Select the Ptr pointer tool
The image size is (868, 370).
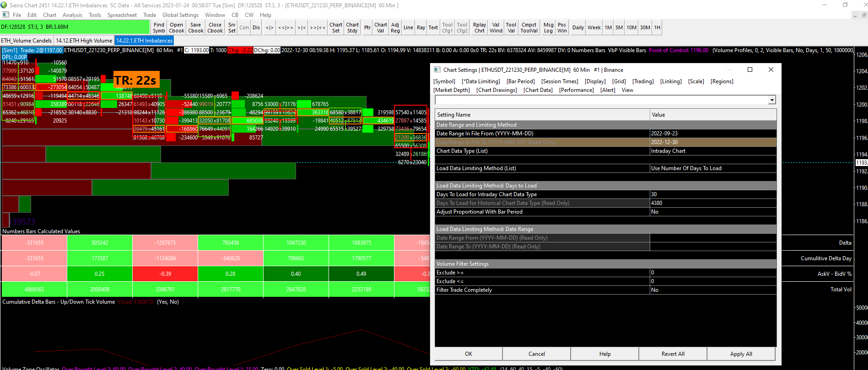click(x=367, y=27)
